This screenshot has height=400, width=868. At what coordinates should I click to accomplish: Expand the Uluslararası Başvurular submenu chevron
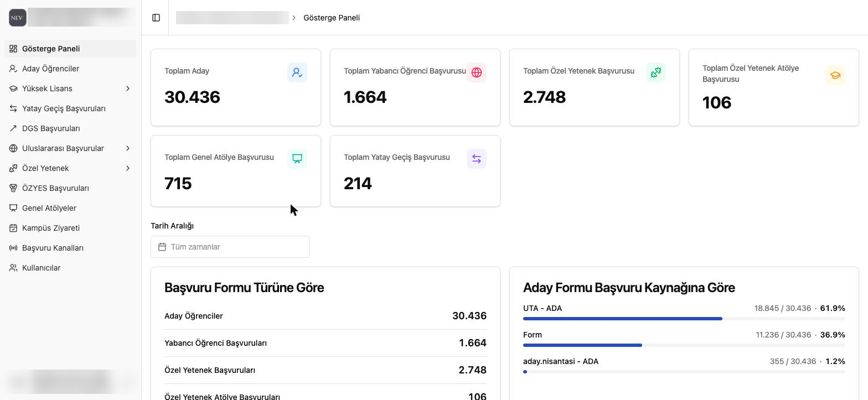pyautogui.click(x=128, y=148)
